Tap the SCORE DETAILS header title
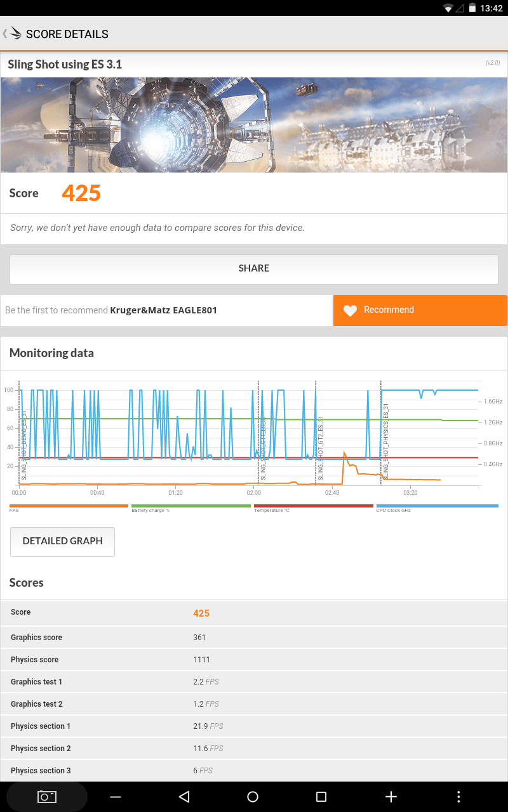The width and height of the screenshot is (508, 812). [x=67, y=34]
